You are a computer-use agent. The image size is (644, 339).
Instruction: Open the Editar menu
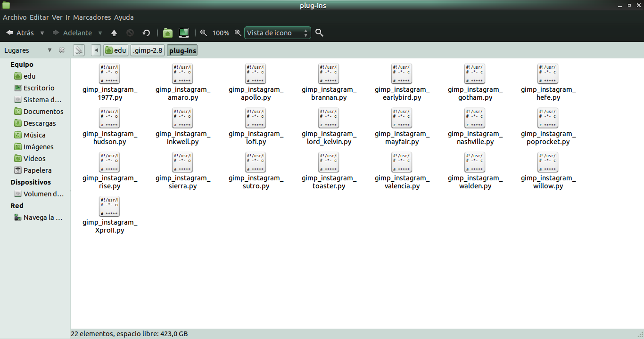pos(39,17)
